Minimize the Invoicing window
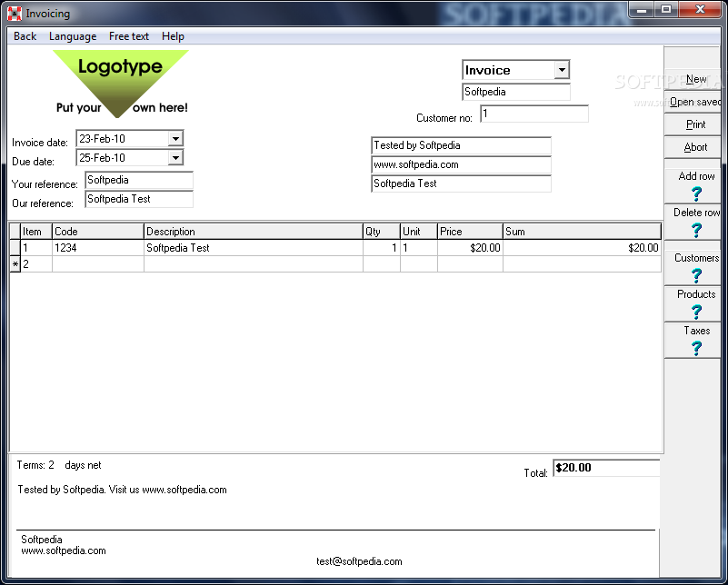This screenshot has height=585, width=728. tap(642, 9)
